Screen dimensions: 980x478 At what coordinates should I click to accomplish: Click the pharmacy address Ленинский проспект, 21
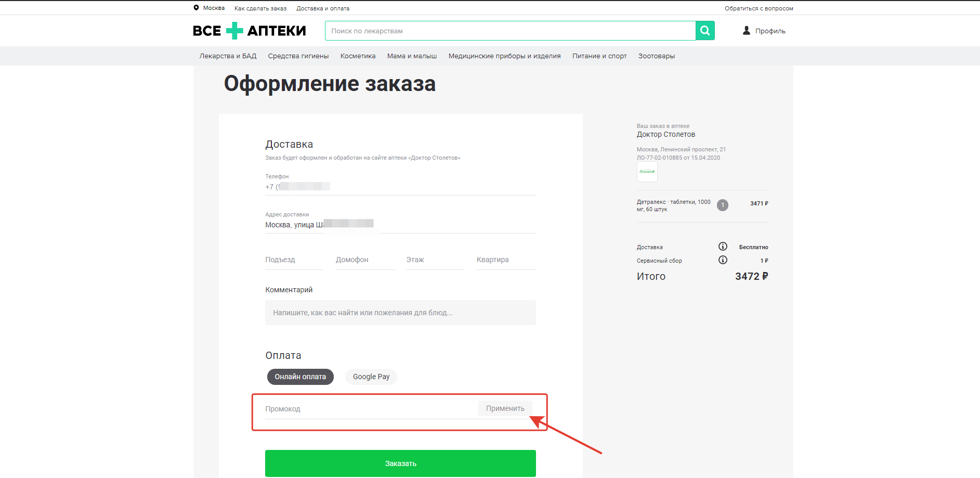[681, 149]
